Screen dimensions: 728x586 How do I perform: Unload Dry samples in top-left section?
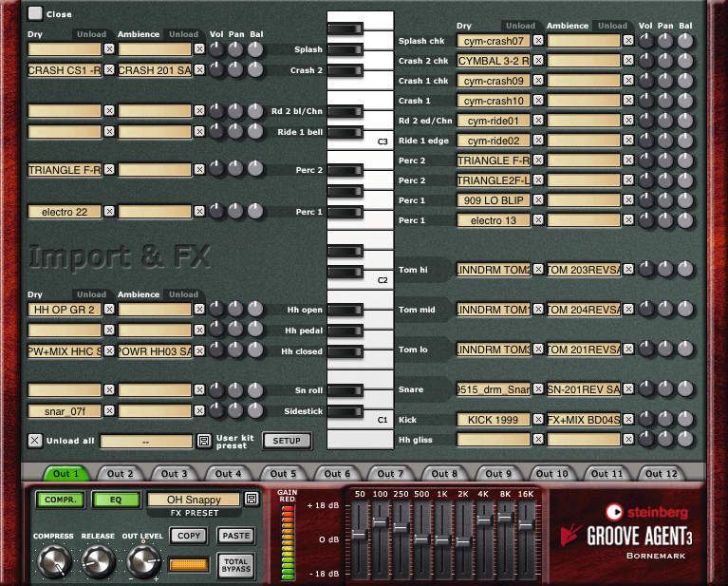pyautogui.click(x=91, y=34)
